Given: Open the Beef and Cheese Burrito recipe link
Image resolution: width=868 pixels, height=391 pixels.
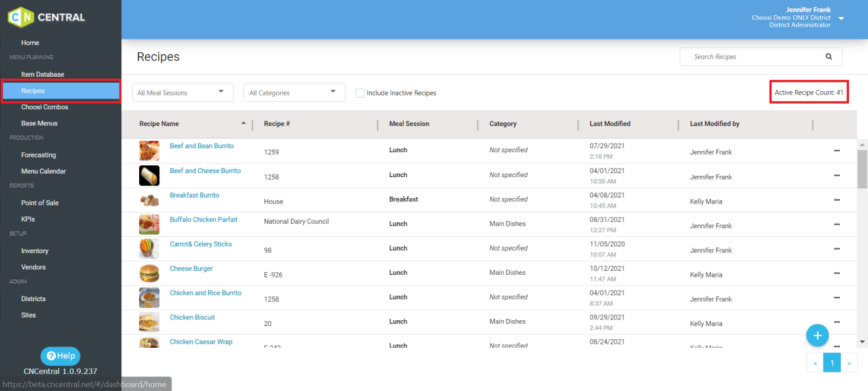Looking at the screenshot, I should pos(205,171).
